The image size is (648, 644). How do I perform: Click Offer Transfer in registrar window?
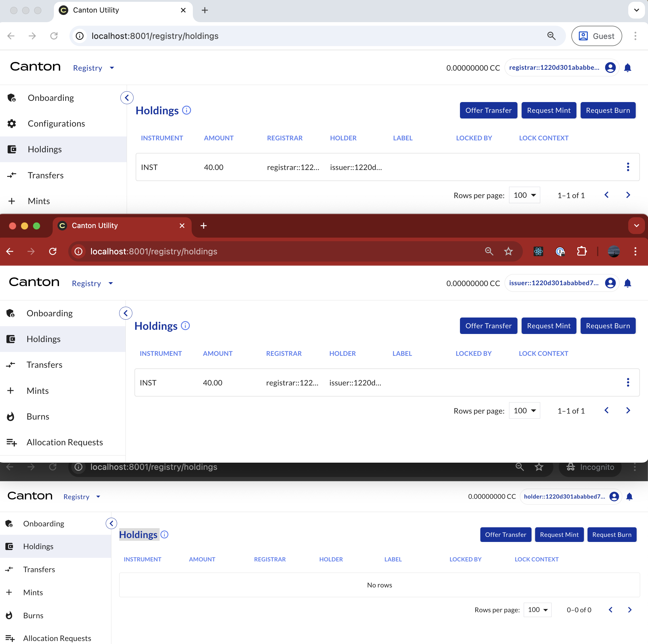pyautogui.click(x=488, y=110)
